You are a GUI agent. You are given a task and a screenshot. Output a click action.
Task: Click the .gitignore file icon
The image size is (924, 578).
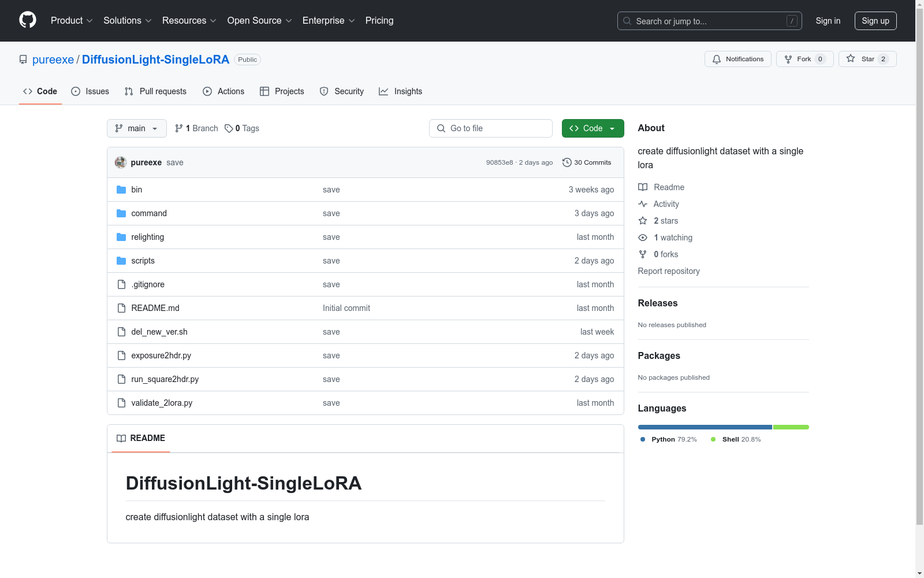(121, 284)
